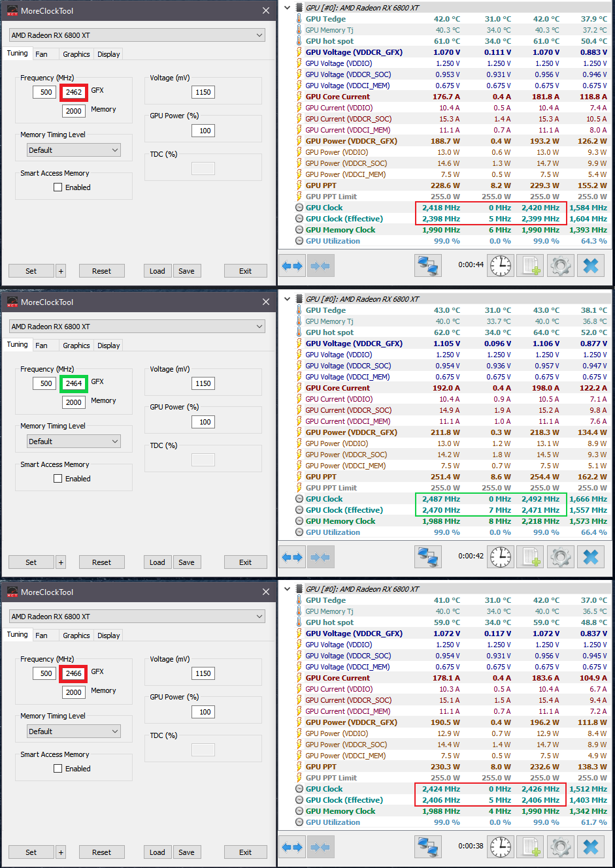This screenshot has width=615, height=868.
Task: Select GPU Clock (Effective) value 2,406 MHz current column
Action: pos(441,800)
